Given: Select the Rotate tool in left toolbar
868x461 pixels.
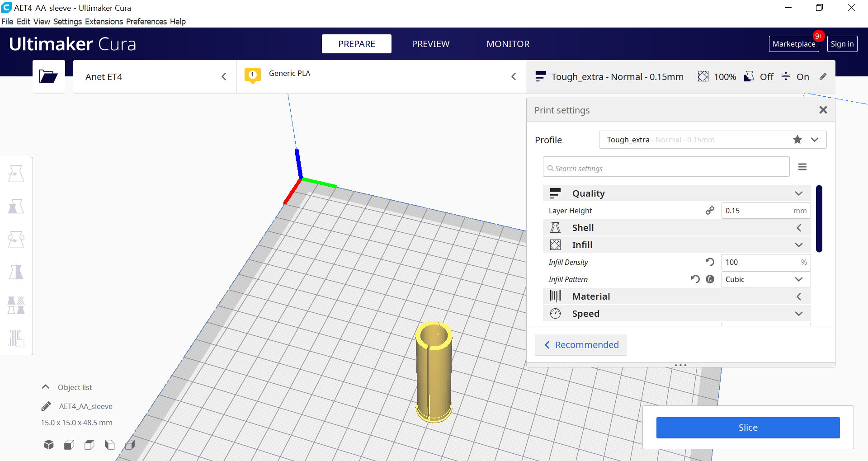Looking at the screenshot, I should coord(16,240).
